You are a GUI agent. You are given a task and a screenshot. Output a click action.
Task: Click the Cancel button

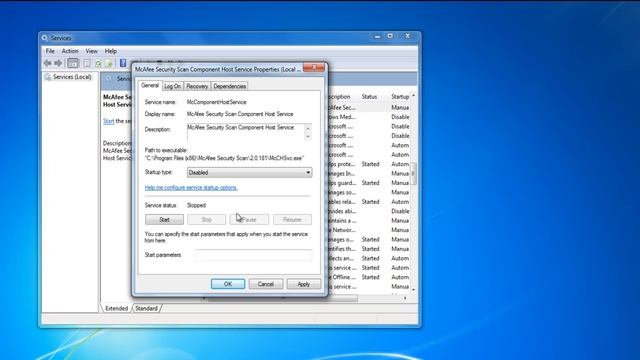click(x=266, y=284)
